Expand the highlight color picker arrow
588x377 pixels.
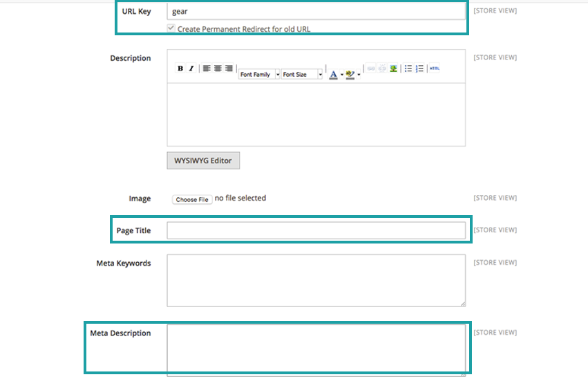click(359, 74)
